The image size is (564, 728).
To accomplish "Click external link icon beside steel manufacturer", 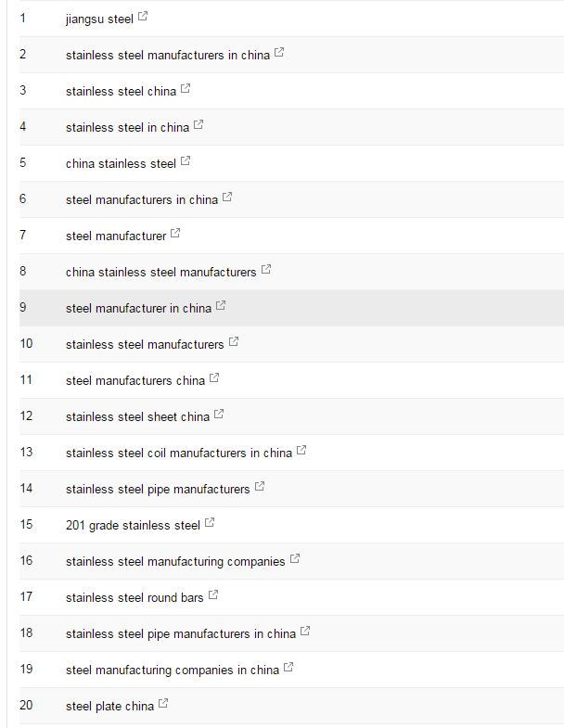I will (175, 233).
